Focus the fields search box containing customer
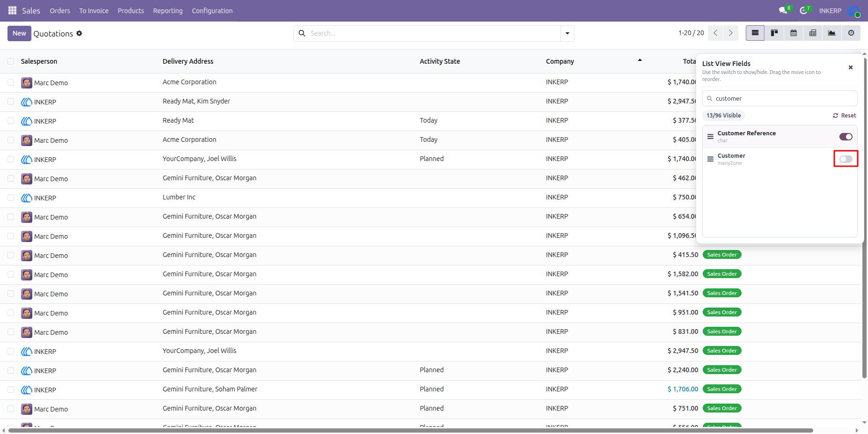The image size is (868, 434). 780,98
